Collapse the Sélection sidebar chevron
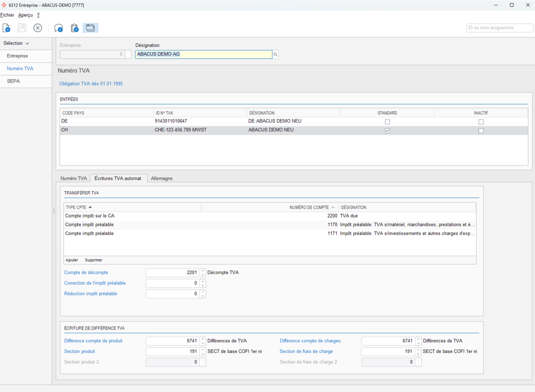This screenshot has height=392, width=535. point(28,43)
